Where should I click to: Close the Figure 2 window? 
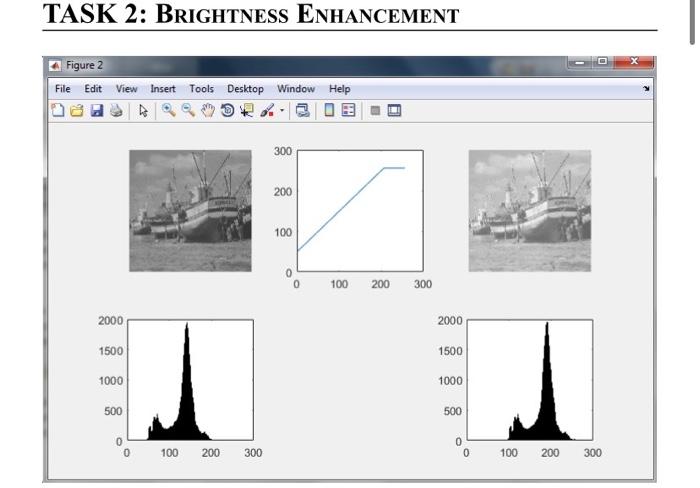pyautogui.click(x=634, y=62)
